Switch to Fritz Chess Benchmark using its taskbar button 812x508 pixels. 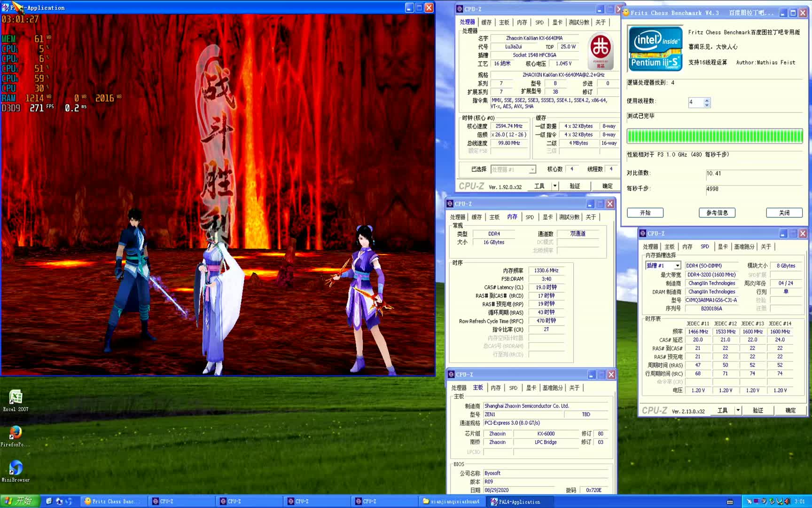click(x=113, y=501)
